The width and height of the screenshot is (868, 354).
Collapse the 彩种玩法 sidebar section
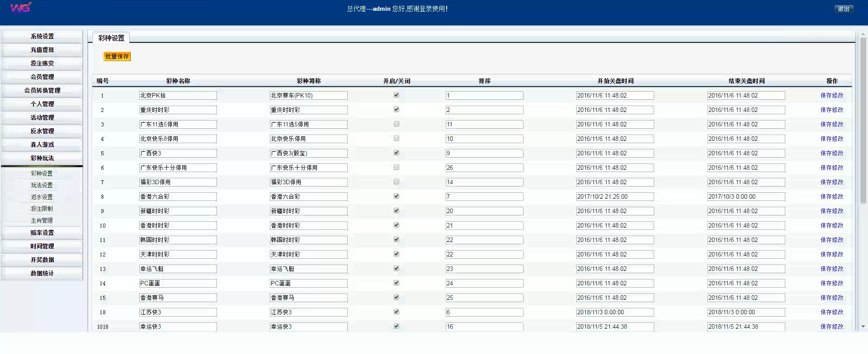coord(42,158)
